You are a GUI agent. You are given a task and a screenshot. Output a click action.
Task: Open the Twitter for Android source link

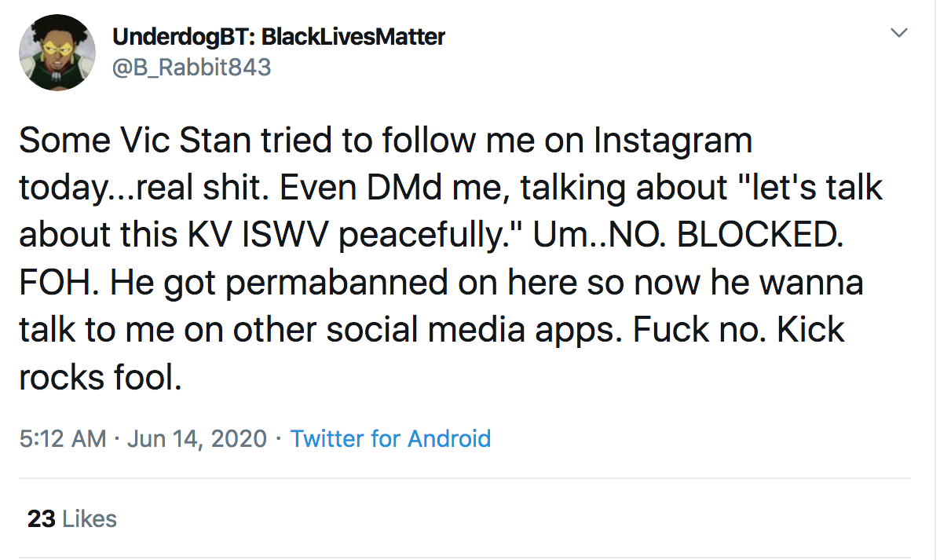pos(390,439)
